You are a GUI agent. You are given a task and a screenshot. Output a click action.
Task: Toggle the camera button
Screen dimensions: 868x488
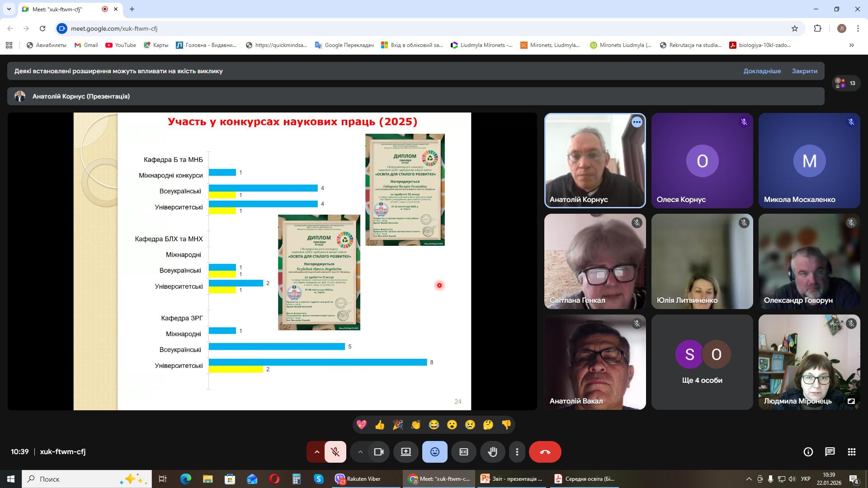pyautogui.click(x=378, y=452)
